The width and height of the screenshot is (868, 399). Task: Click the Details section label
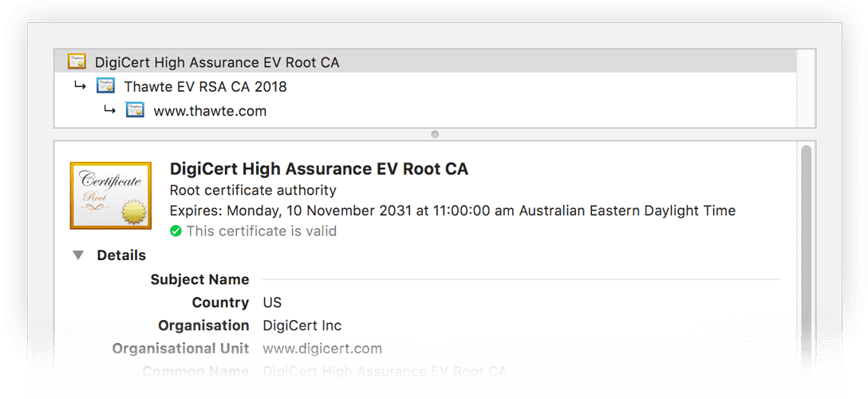(x=121, y=255)
